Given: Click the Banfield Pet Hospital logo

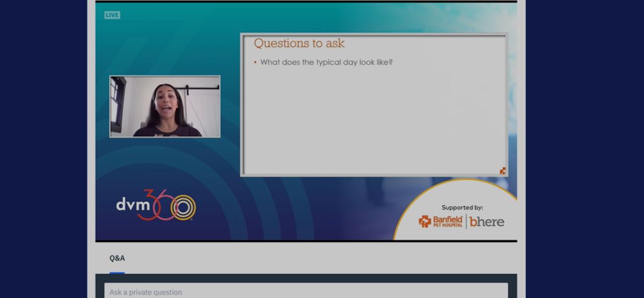Looking at the screenshot, I should pyautogui.click(x=441, y=221).
